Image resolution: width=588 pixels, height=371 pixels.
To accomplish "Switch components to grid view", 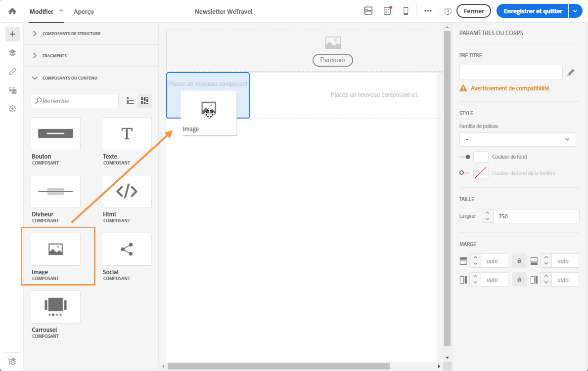I will 144,101.
